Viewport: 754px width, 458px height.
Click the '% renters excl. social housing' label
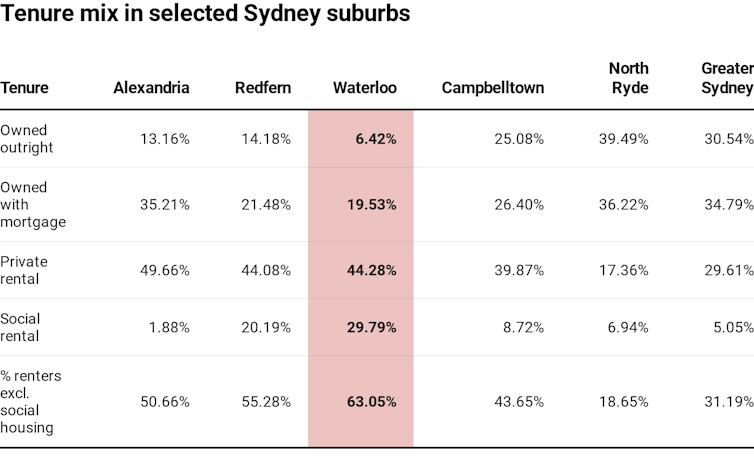26,401
